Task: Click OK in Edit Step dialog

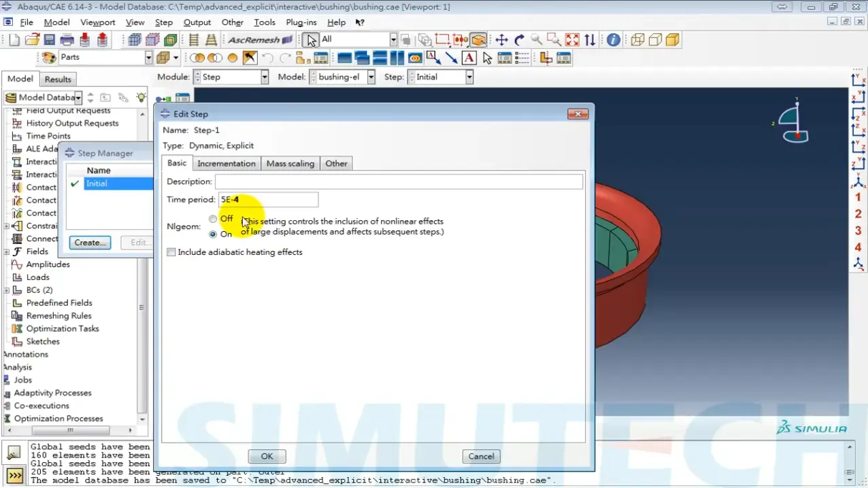Action: point(267,457)
